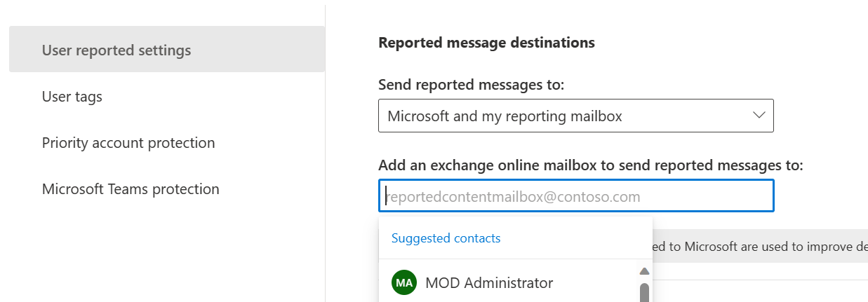Image resolution: width=868 pixels, height=302 pixels.
Task: Click the scrollbar thumb in suggestions list
Action: pos(644,292)
